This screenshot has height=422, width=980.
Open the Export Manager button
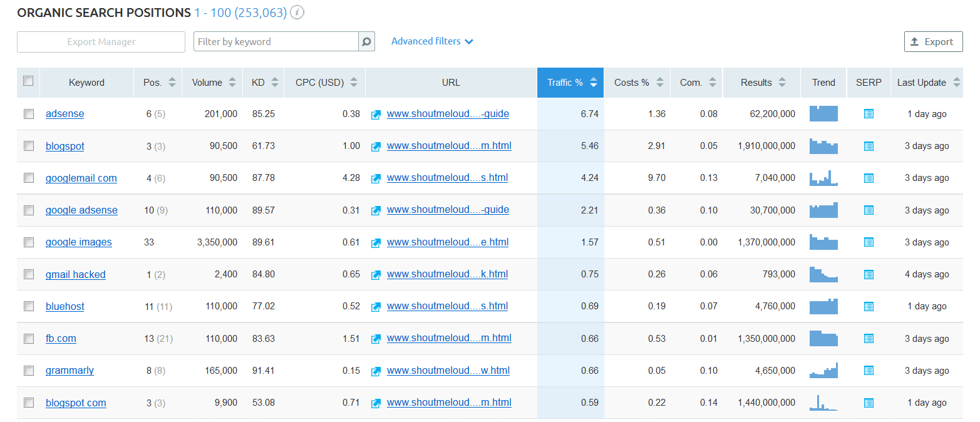point(101,42)
